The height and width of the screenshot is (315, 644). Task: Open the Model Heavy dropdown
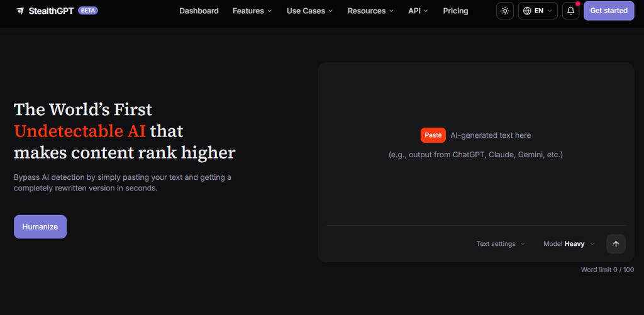click(x=569, y=244)
